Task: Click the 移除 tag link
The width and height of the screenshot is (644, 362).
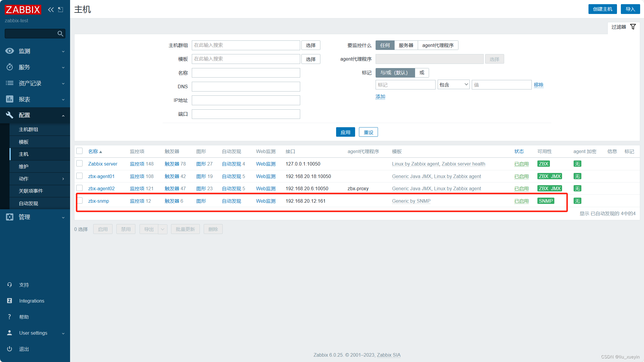Action: point(539,85)
